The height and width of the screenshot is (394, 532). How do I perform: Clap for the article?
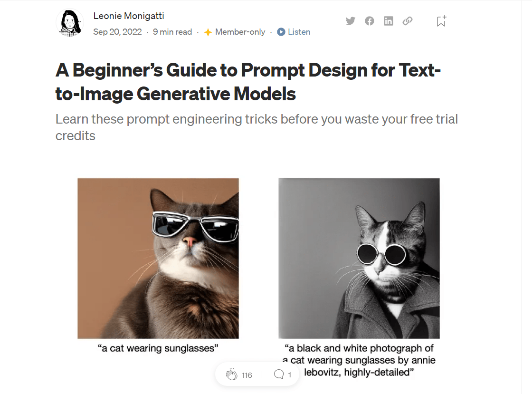[x=231, y=375]
